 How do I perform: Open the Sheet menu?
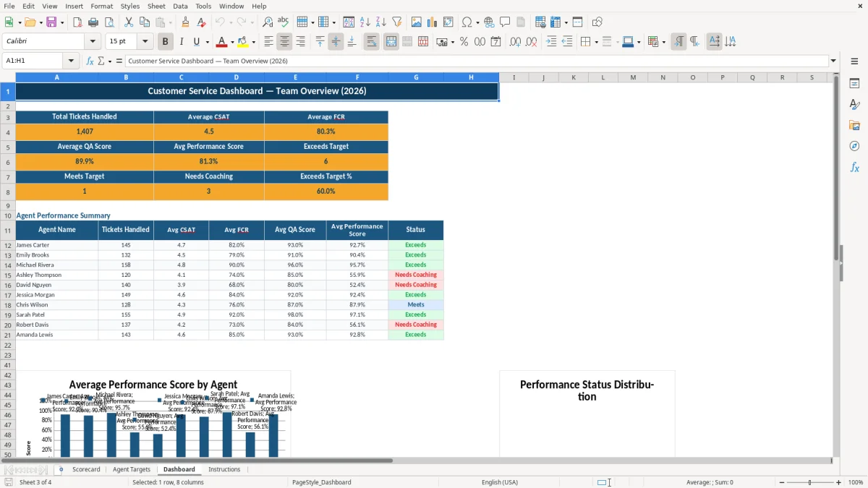[156, 6]
